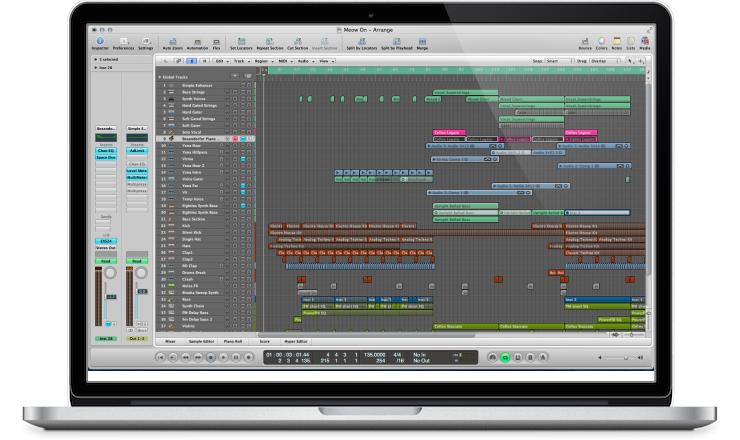Image resolution: width=740 pixels, height=440 pixels.
Task: Switch to the Mixer tab
Action: pos(170,341)
